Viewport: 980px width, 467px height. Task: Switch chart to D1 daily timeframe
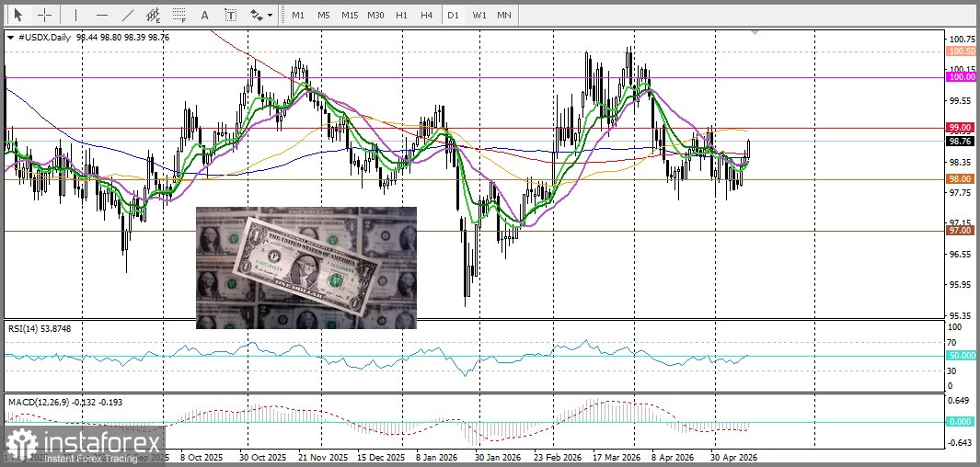[453, 15]
